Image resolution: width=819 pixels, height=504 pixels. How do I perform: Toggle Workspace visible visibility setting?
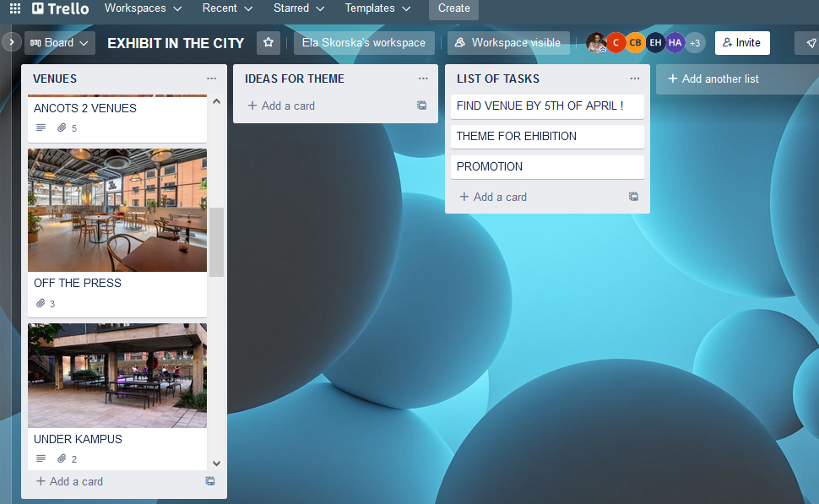pos(507,43)
